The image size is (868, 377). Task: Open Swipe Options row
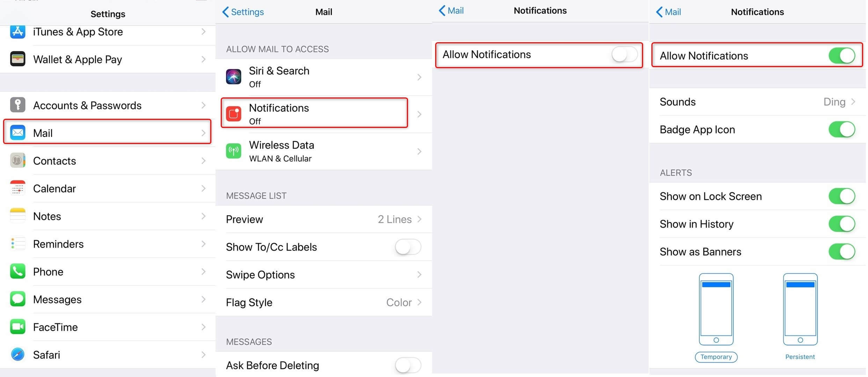pos(324,275)
